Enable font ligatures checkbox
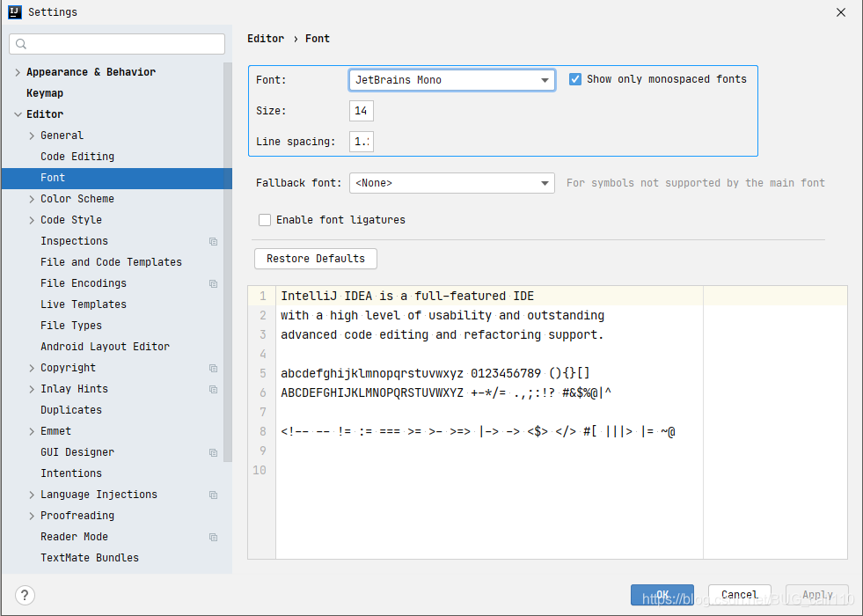863x616 pixels. tap(265, 220)
